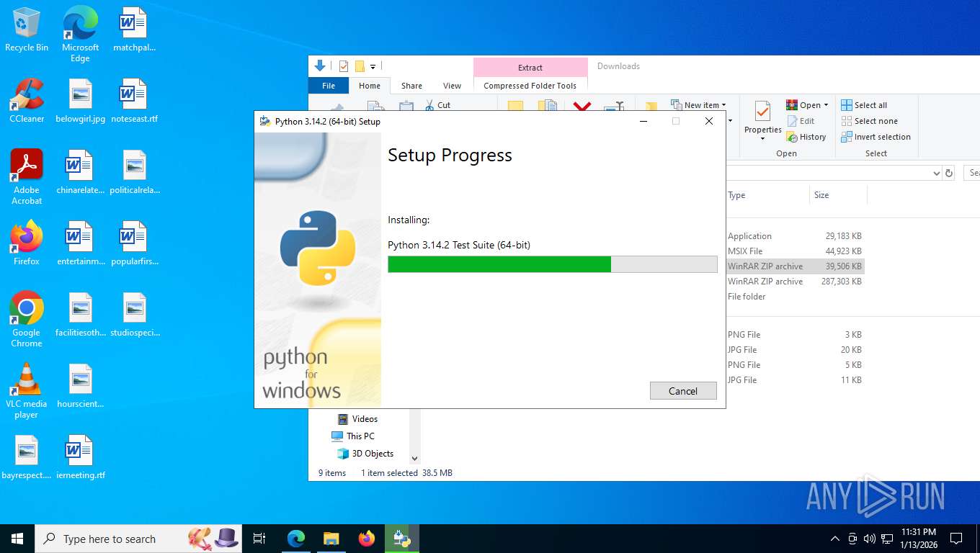The height and width of the screenshot is (553, 980).
Task: Select This PC in navigation pane
Action: [353, 436]
